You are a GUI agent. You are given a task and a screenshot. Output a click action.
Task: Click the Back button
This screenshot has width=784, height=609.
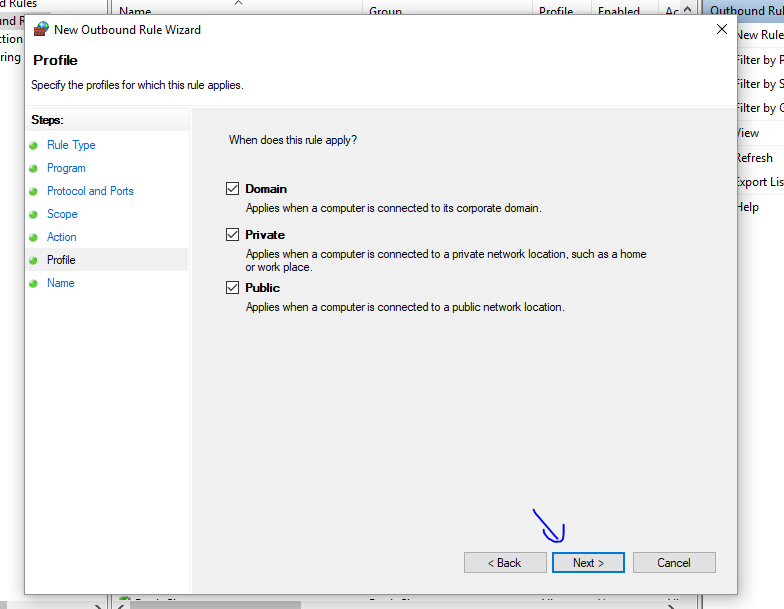point(505,562)
